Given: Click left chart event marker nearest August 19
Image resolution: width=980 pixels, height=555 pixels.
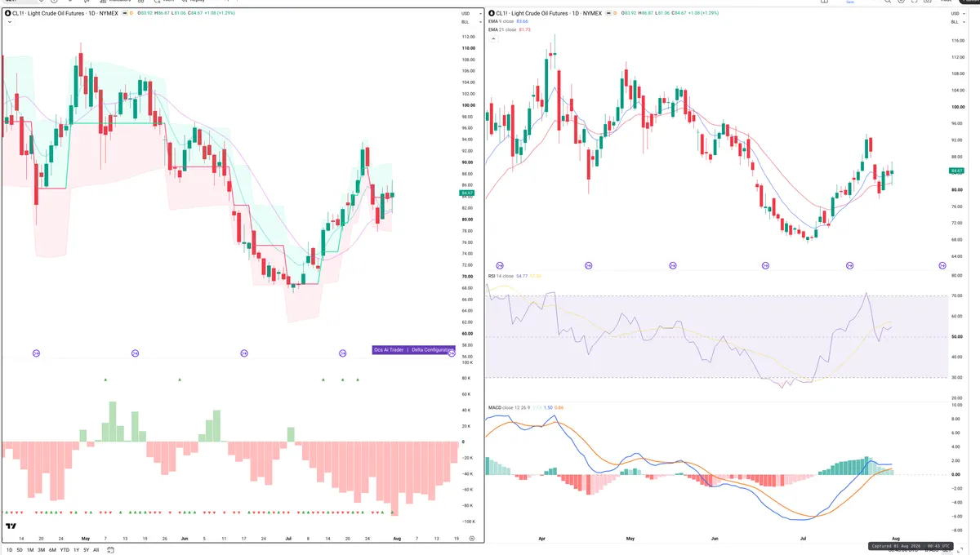Looking at the screenshot, I should [x=452, y=353].
